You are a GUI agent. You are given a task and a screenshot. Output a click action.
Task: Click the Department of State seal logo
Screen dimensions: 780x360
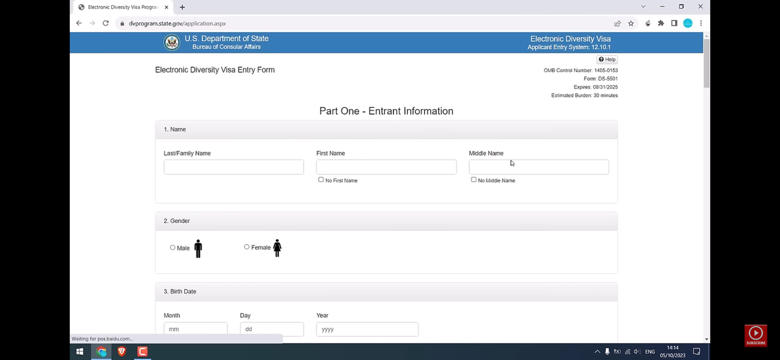pos(172,43)
